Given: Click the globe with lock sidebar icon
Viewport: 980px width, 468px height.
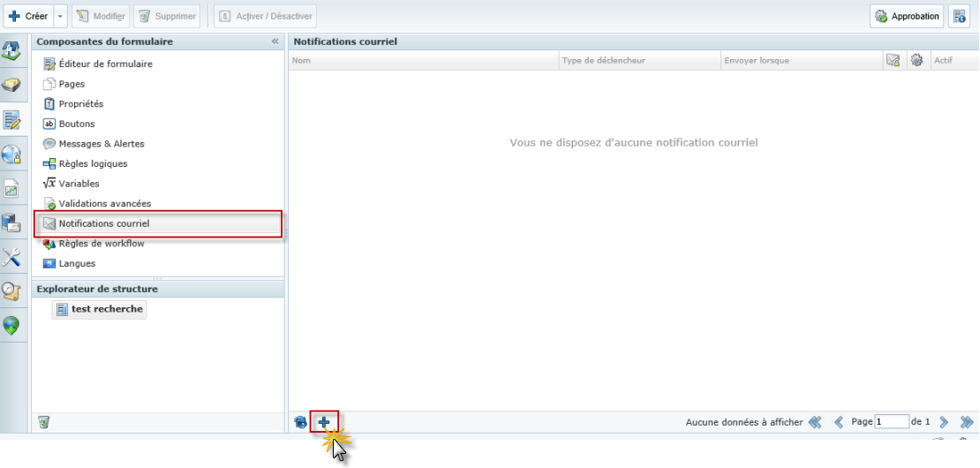Looking at the screenshot, I should (x=11, y=154).
